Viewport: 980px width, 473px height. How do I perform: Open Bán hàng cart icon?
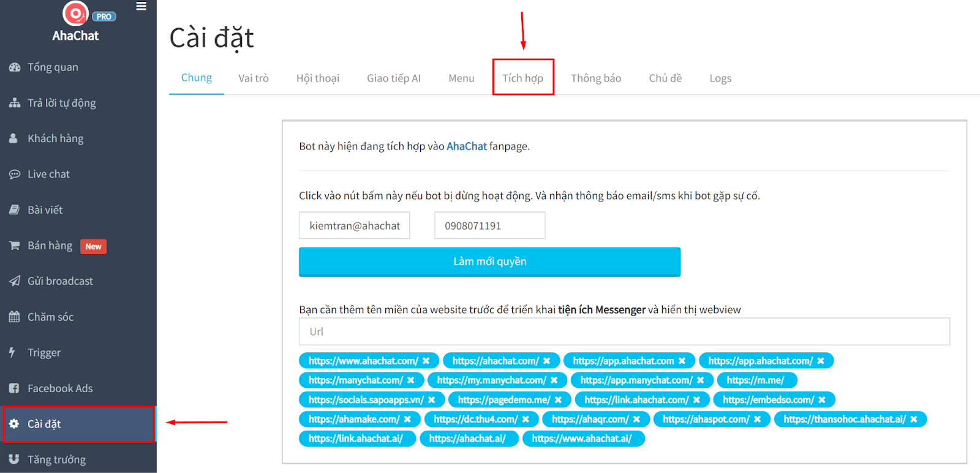(x=14, y=246)
